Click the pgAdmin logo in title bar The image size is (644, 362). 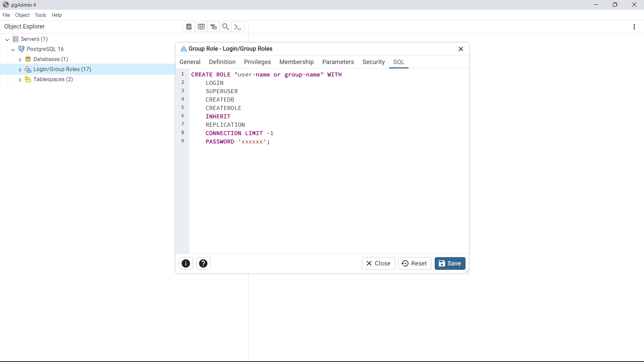tap(6, 5)
